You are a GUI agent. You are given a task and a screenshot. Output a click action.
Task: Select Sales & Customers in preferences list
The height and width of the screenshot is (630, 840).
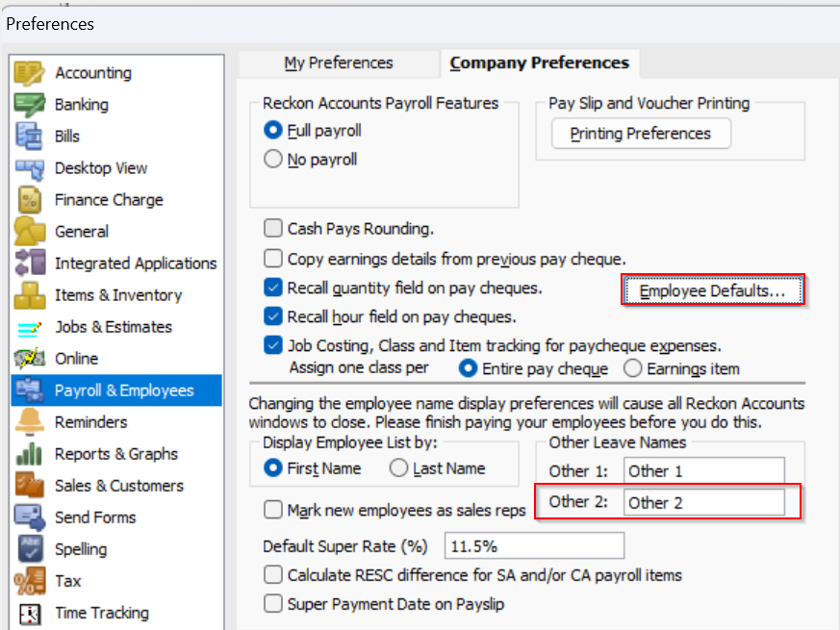point(119,486)
